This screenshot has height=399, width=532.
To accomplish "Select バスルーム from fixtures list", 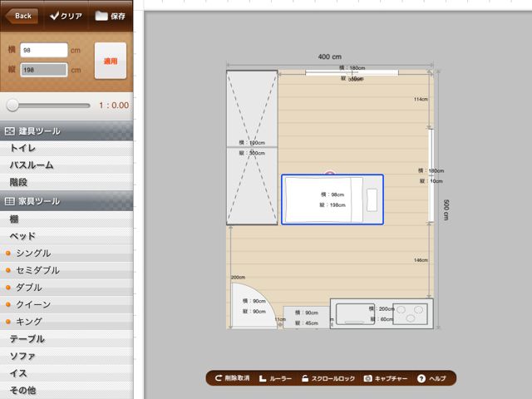I will point(66,165).
